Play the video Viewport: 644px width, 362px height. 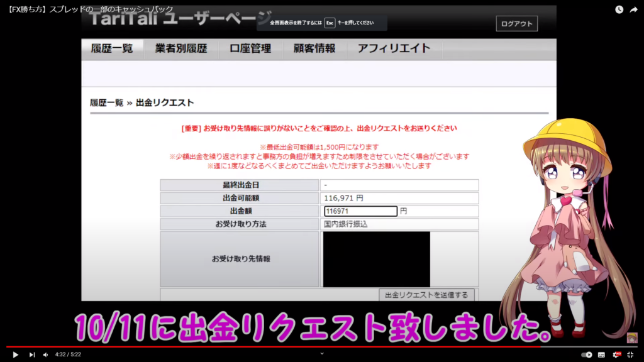point(15,354)
